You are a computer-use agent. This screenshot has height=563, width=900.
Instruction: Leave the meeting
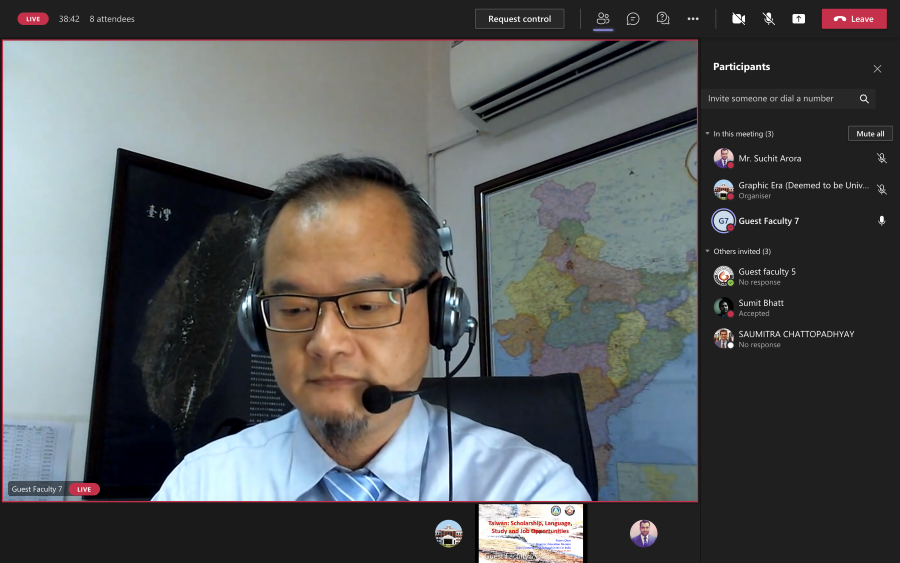[x=854, y=19]
